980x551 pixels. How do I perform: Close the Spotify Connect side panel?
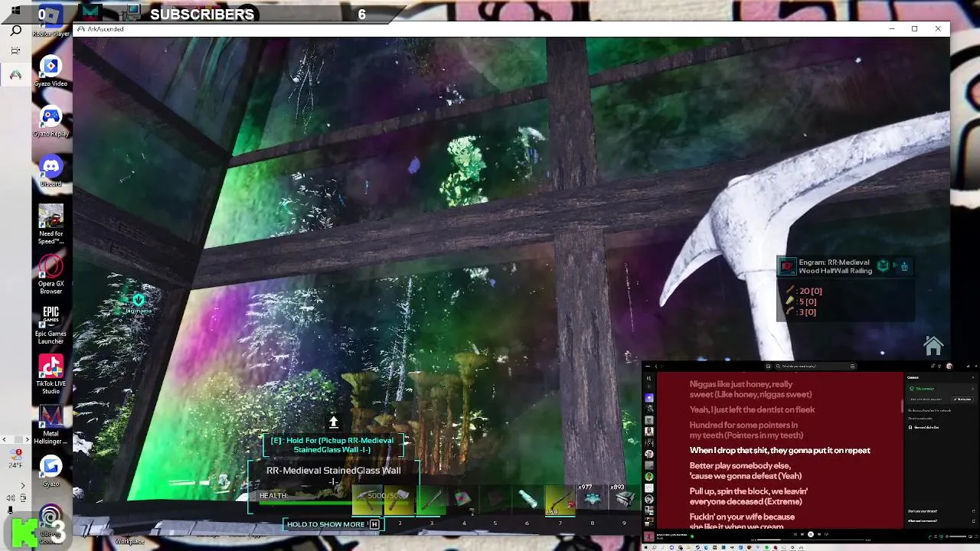(972, 377)
